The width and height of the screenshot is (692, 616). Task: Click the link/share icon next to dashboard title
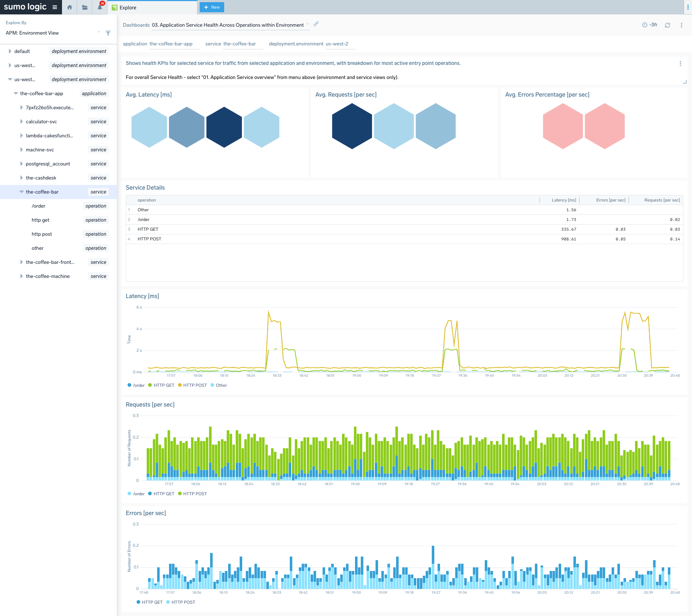point(316,25)
